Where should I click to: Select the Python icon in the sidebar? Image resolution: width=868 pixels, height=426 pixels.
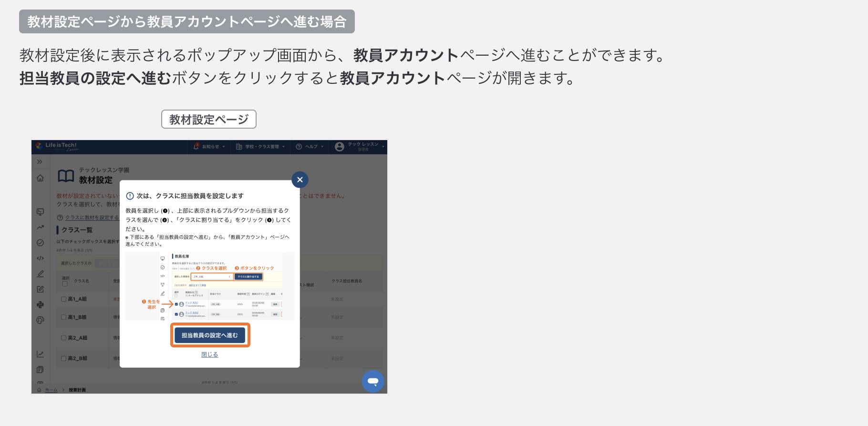(x=40, y=304)
